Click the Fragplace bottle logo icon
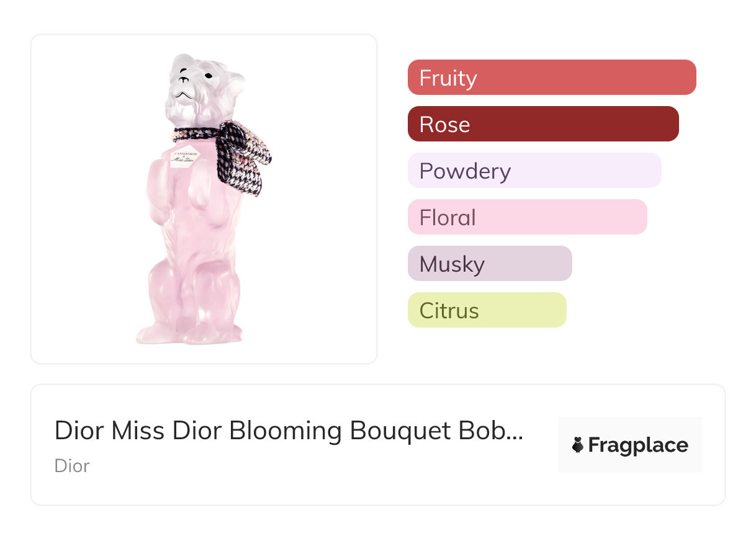 (578, 445)
